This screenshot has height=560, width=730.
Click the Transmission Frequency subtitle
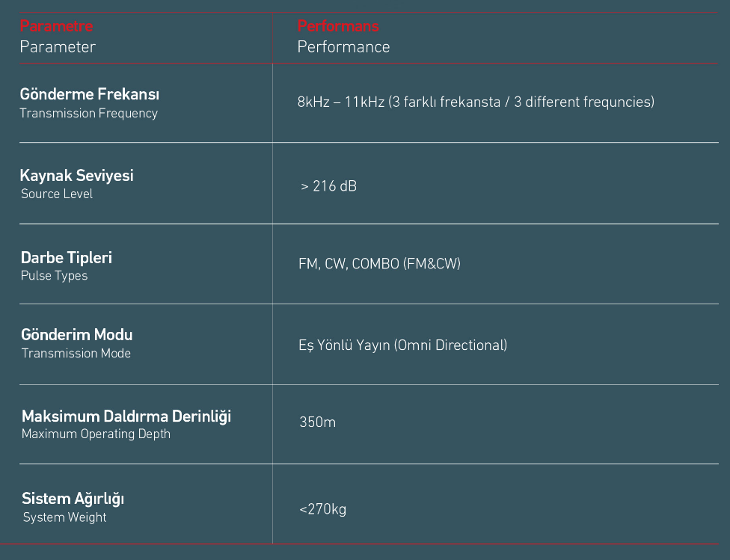click(88, 114)
